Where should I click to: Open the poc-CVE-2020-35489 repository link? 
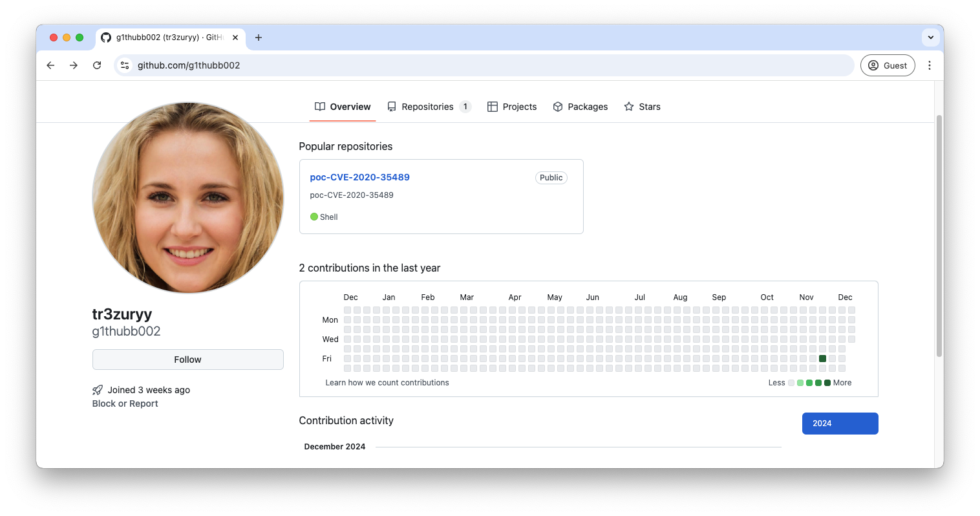(x=359, y=177)
